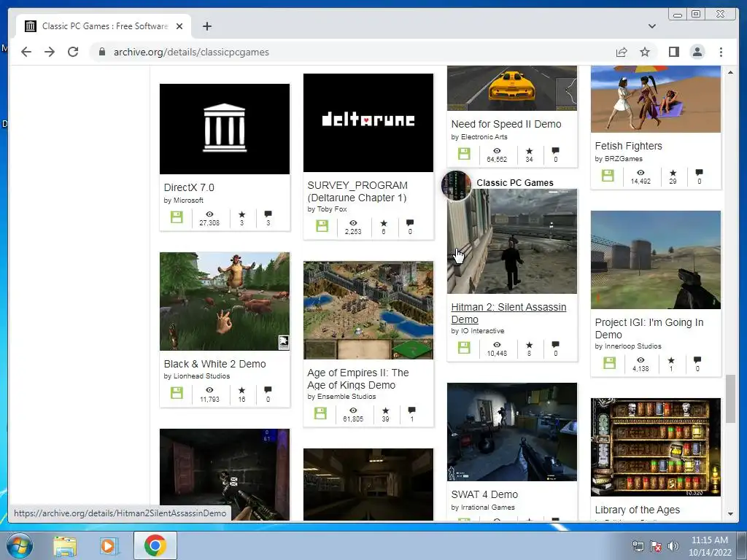This screenshot has height=560, width=747.
Task: Click Fetish Fighters reviews comment icon
Action: [x=699, y=172]
